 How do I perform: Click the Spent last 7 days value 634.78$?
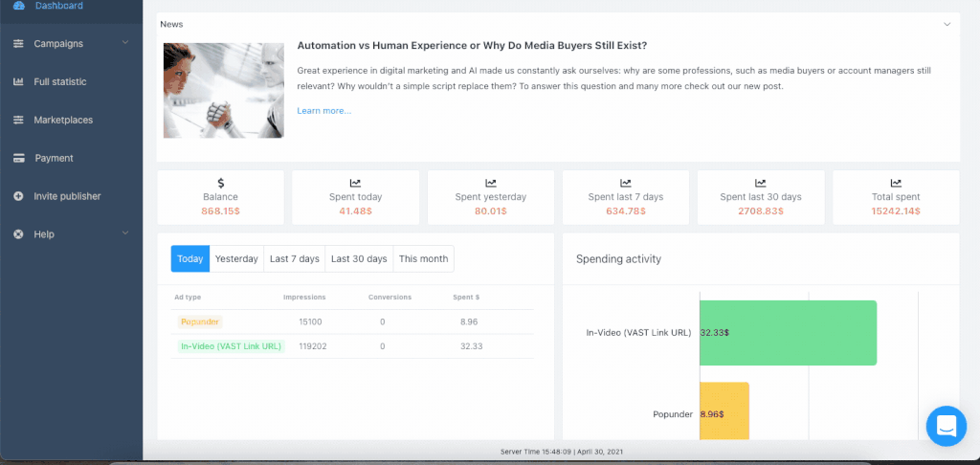(626, 211)
